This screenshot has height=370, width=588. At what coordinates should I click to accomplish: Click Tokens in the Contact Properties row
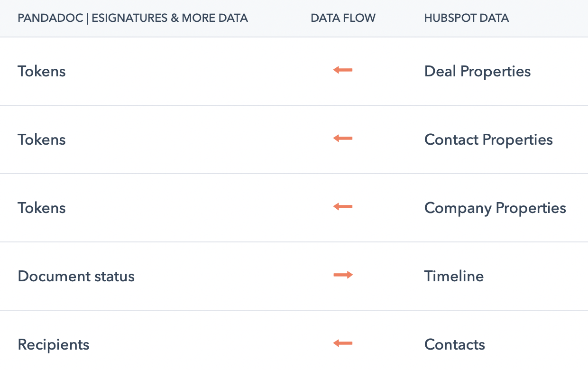(x=42, y=140)
